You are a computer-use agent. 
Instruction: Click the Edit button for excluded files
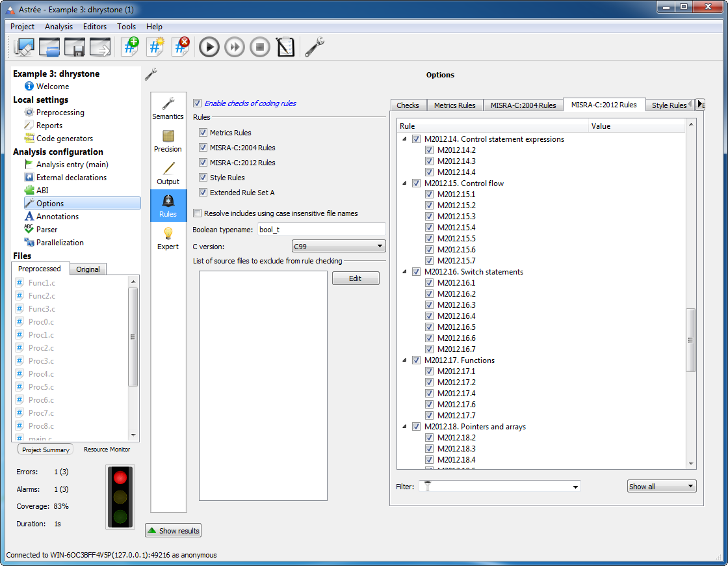click(356, 278)
